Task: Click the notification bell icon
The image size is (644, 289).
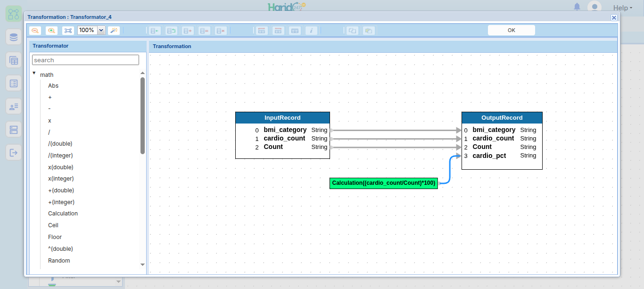Action: tap(577, 7)
